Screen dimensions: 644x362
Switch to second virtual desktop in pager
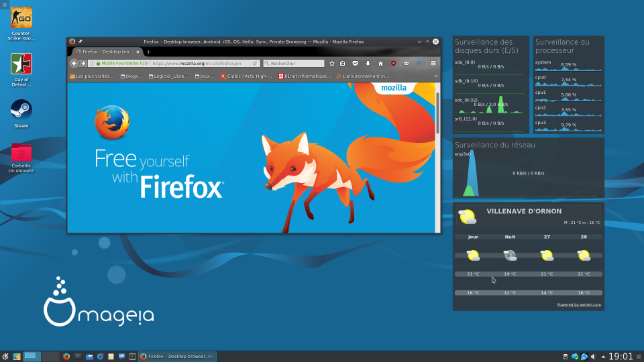pos(50,356)
